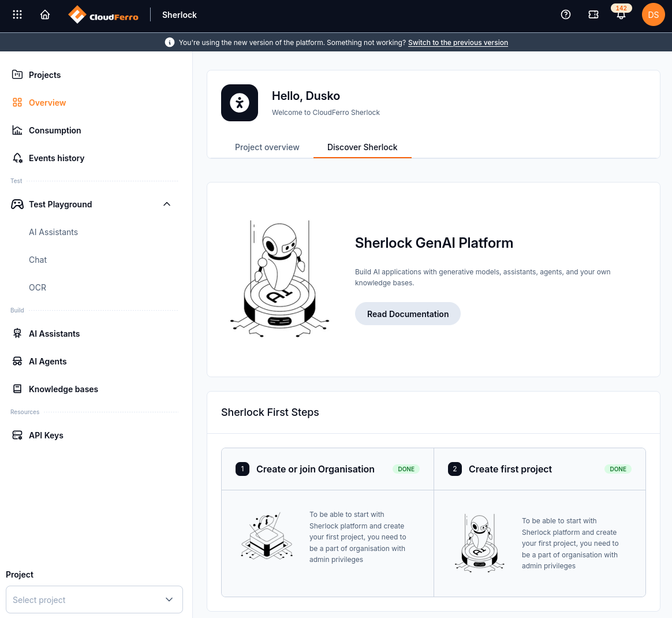Click the Consumption chart icon
Viewport: 672px width, 618px height.
click(17, 131)
